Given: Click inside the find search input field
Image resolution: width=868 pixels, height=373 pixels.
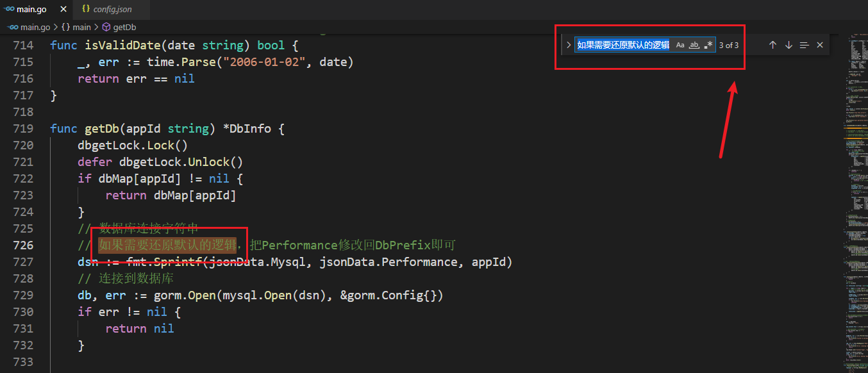Looking at the screenshot, I should [x=623, y=45].
